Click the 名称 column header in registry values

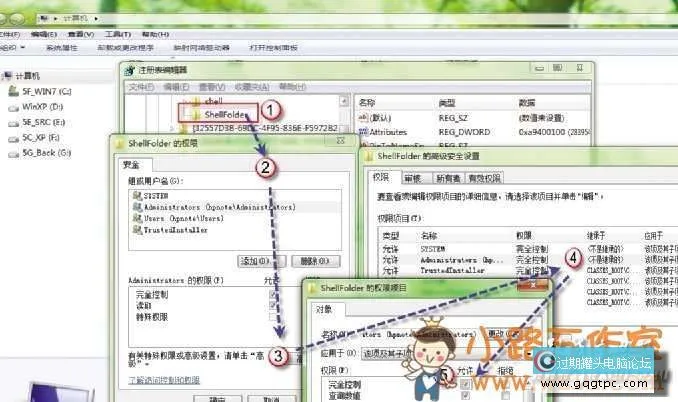coord(367,102)
